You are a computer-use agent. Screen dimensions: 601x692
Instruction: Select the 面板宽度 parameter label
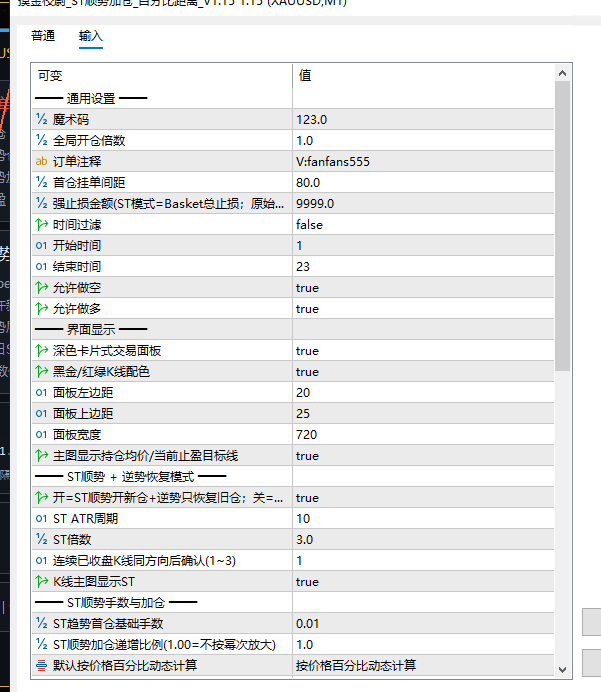tap(77, 434)
